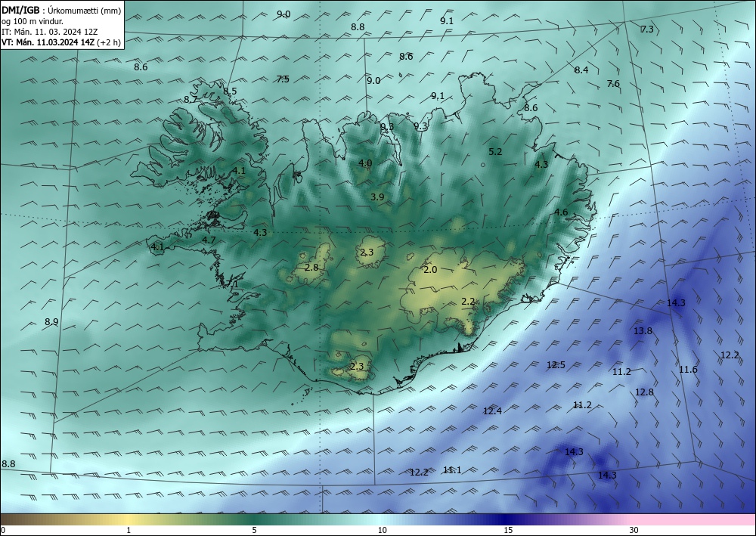Click the 'og 100 m vindur.' subtitle line
The image size is (756, 536).
33,21
